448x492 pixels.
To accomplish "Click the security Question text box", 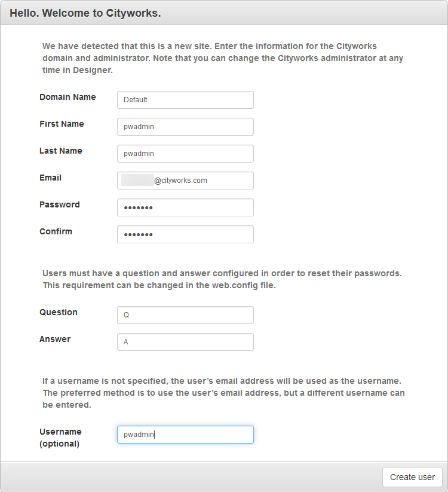I will 185,315.
